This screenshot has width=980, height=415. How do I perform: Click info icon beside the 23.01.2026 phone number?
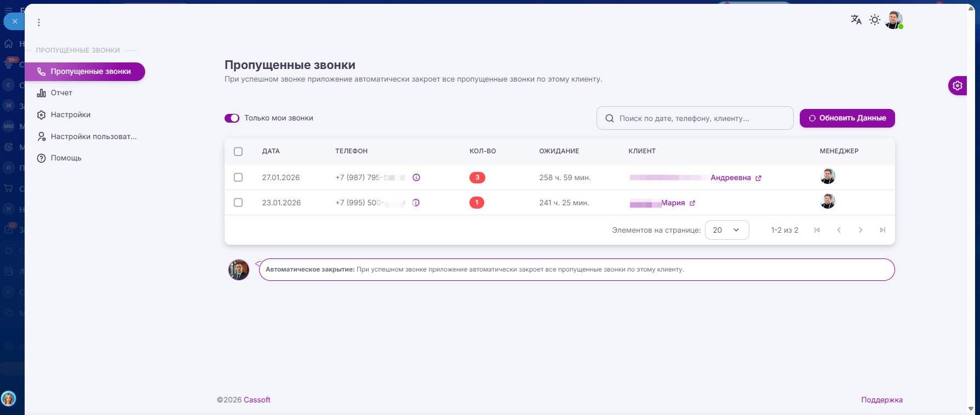[x=416, y=203]
